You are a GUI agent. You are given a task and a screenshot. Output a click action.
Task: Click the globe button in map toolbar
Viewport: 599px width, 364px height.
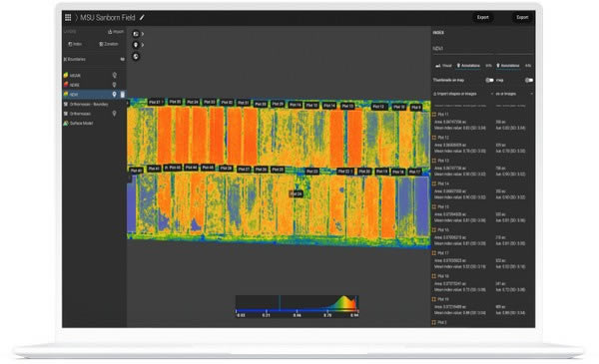coord(136,57)
